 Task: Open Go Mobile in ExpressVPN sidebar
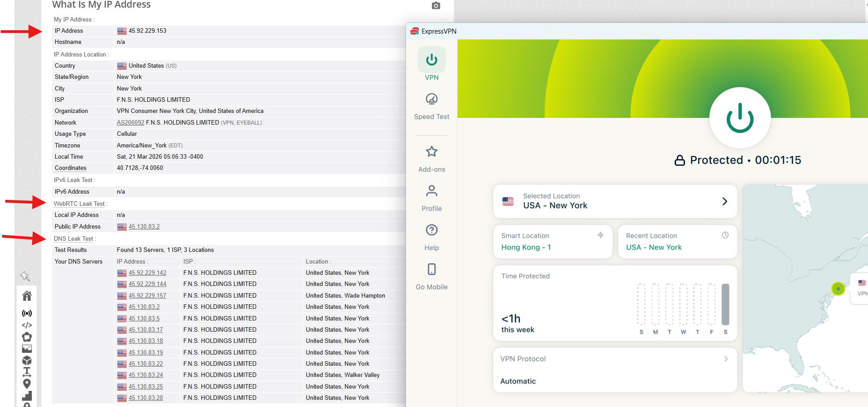[432, 277]
